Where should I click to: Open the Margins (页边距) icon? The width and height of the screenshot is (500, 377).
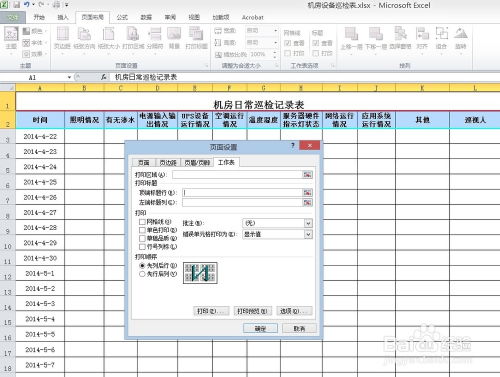click(62, 34)
